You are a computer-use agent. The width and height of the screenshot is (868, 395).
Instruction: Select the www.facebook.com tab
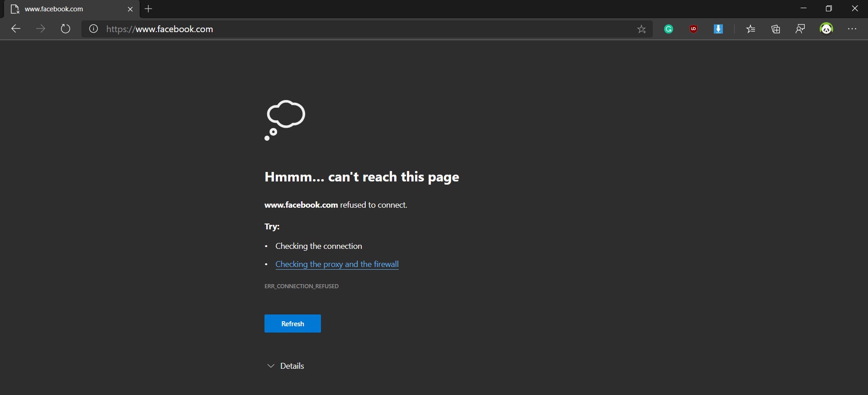point(72,9)
